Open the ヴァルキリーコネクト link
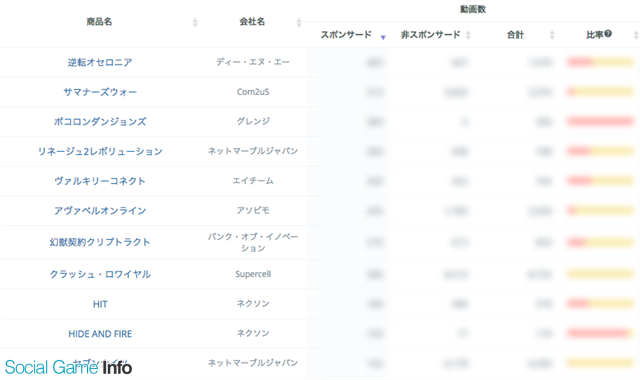The height and width of the screenshot is (380, 640). [100, 181]
